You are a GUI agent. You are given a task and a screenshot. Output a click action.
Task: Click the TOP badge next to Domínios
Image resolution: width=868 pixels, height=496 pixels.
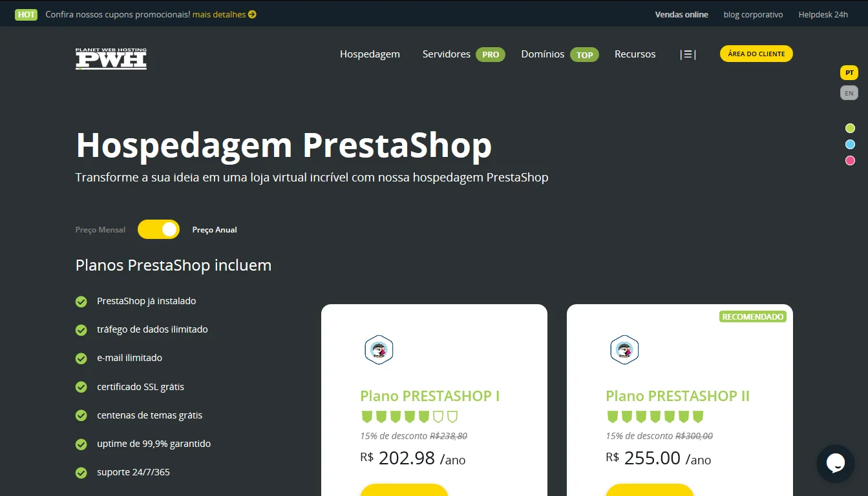click(x=584, y=54)
